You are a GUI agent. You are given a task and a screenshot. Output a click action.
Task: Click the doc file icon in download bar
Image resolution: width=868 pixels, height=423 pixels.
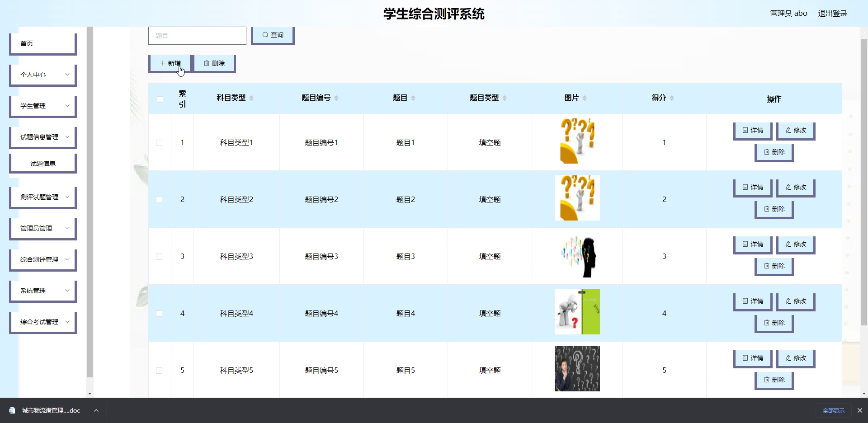pyautogui.click(x=12, y=410)
